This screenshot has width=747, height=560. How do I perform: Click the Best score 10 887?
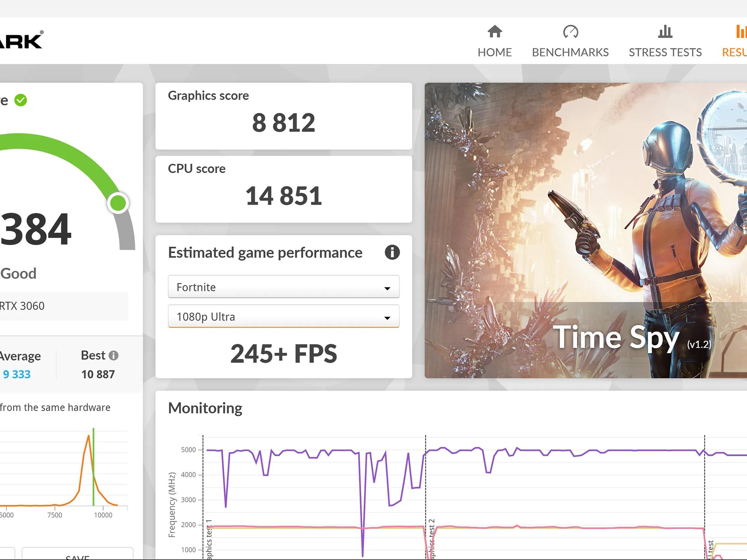(98, 374)
